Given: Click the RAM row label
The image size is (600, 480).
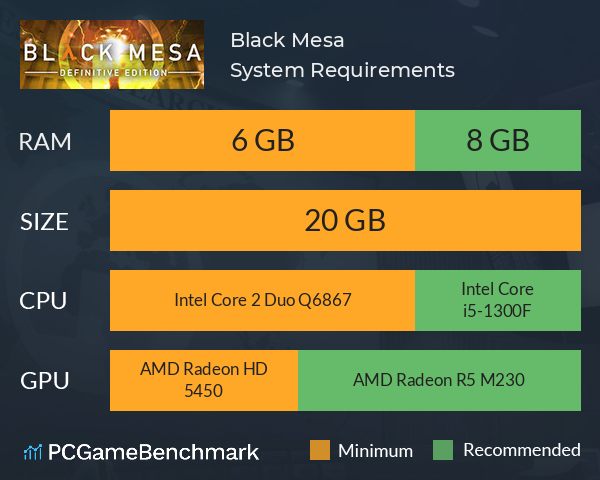Looking at the screenshot, I should (45, 142).
